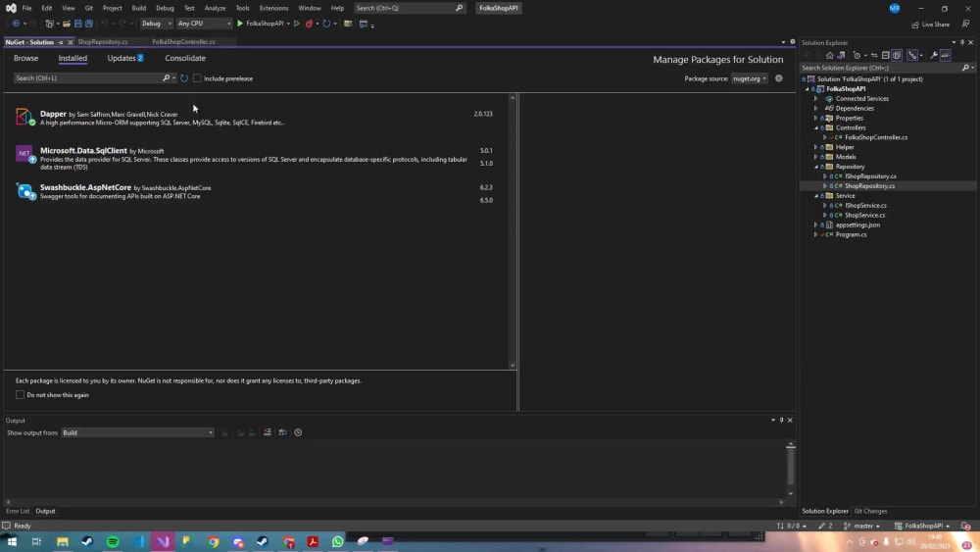Select the Microsoft.Data.SqlClient package row
This screenshot has height=552, width=980.
tap(258, 158)
